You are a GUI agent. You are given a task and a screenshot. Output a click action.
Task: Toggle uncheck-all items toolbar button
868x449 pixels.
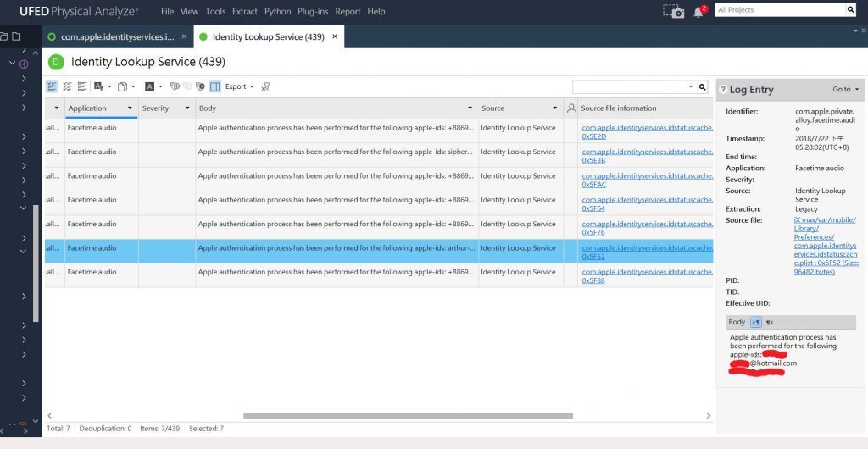click(x=68, y=86)
